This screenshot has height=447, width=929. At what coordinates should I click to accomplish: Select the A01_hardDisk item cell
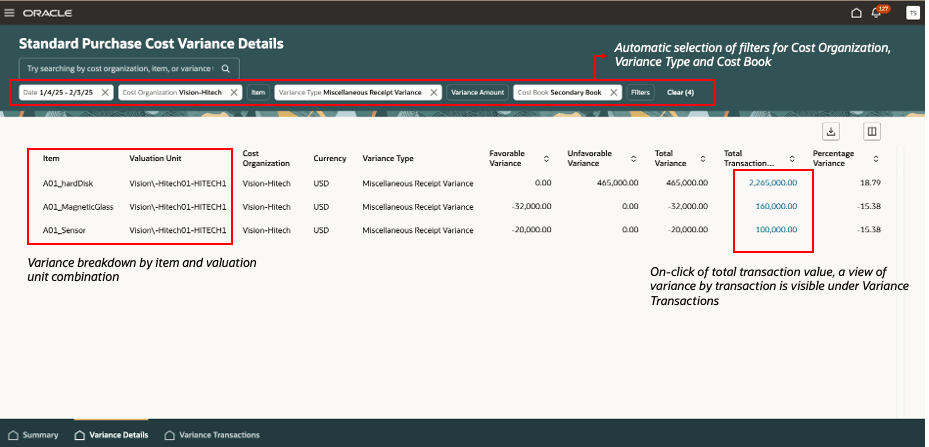pyautogui.click(x=68, y=183)
